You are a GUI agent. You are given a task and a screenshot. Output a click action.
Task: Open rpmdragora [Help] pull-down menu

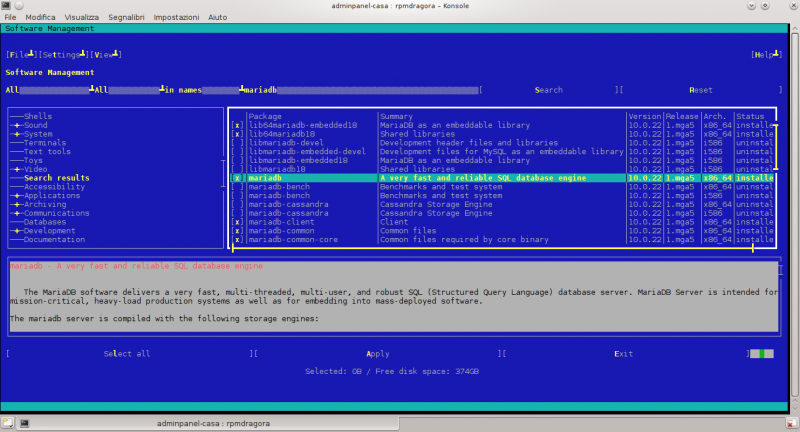point(766,55)
